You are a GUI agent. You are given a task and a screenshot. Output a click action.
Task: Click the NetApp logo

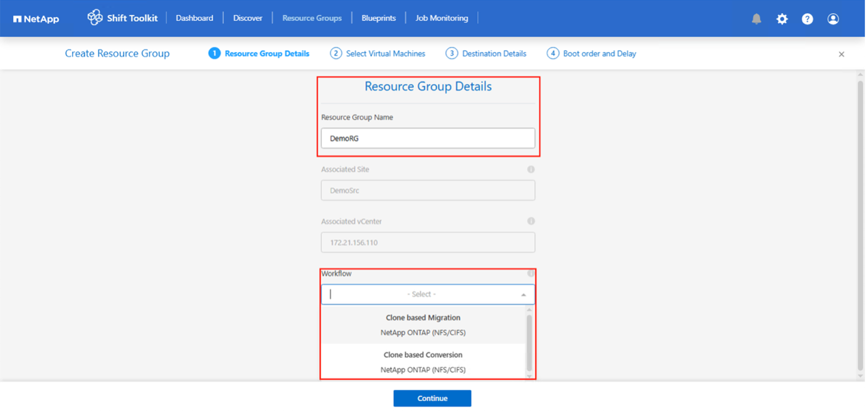pyautogui.click(x=36, y=19)
